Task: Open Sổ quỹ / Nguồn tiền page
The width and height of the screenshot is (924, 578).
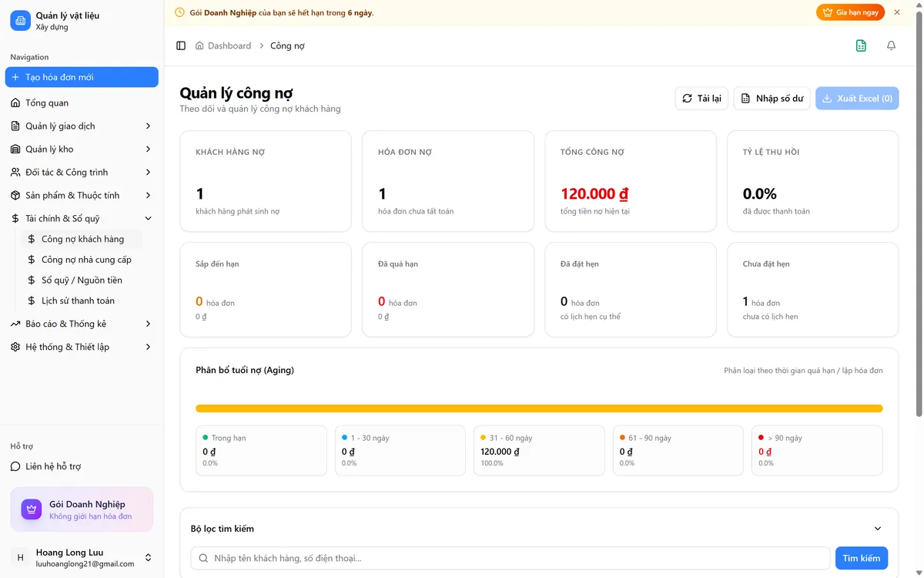Action: point(82,280)
